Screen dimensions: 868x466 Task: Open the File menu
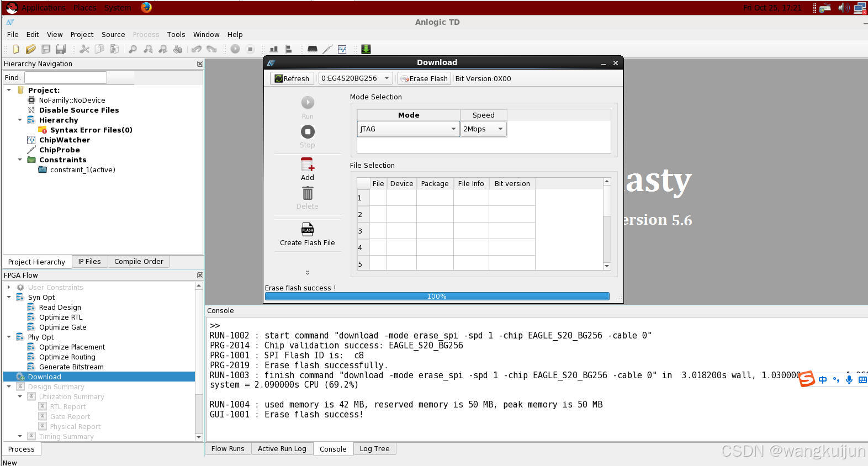click(13, 34)
